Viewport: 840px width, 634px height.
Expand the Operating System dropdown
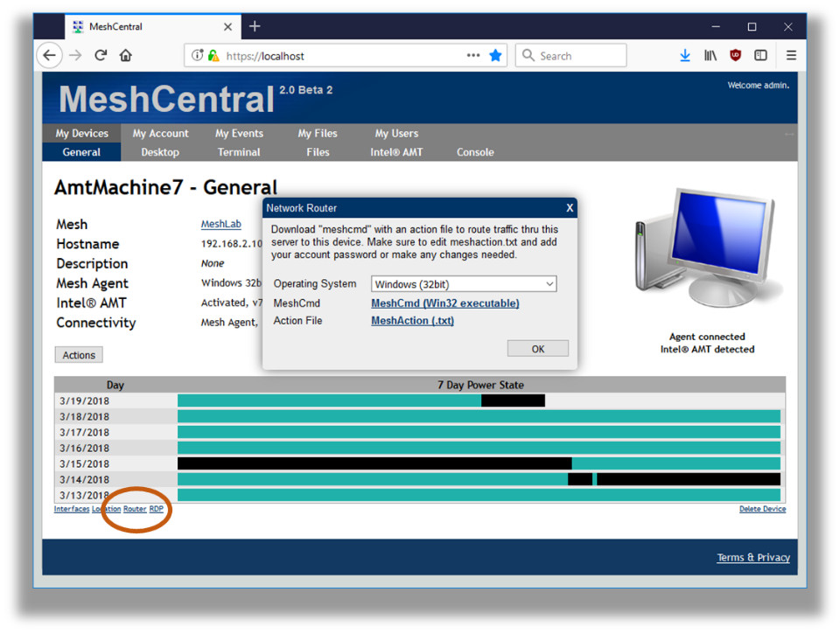click(x=464, y=284)
